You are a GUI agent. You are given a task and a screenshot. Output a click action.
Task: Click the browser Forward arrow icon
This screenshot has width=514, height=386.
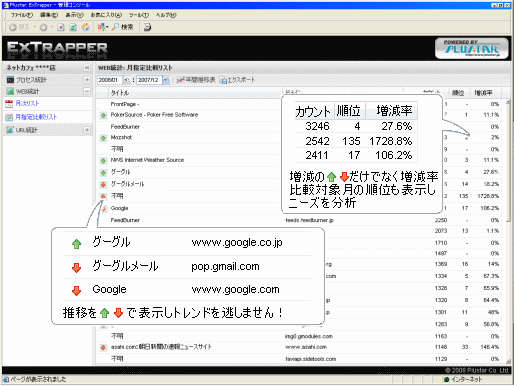point(43,27)
